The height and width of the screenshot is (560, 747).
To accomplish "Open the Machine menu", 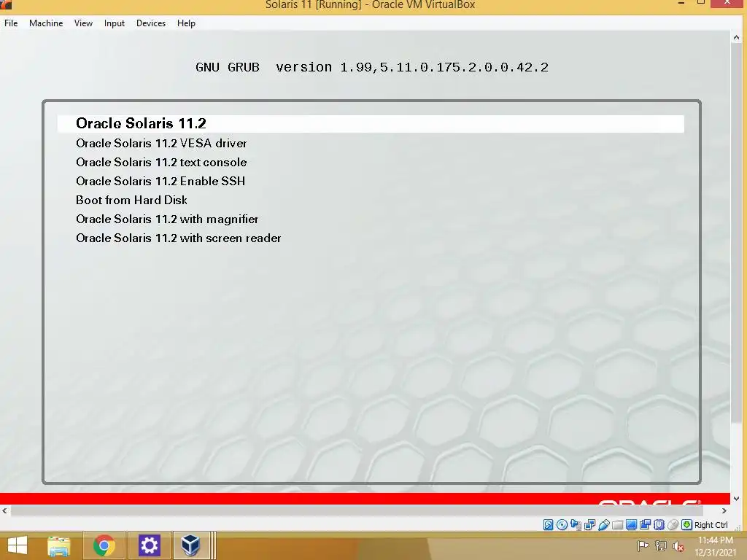I will pos(46,23).
